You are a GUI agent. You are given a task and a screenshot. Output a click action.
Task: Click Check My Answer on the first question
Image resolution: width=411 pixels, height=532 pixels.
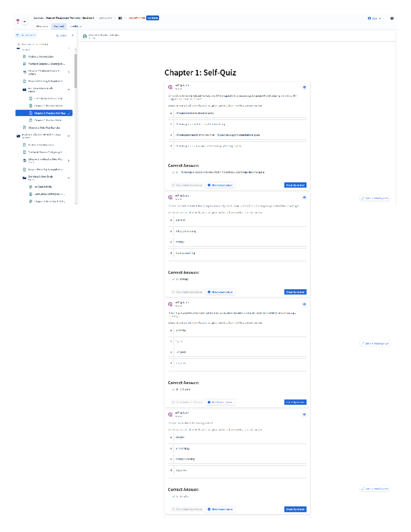click(x=295, y=185)
